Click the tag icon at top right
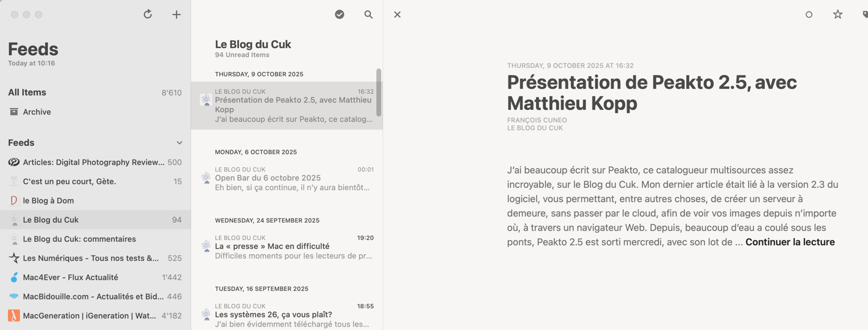 [864, 14]
